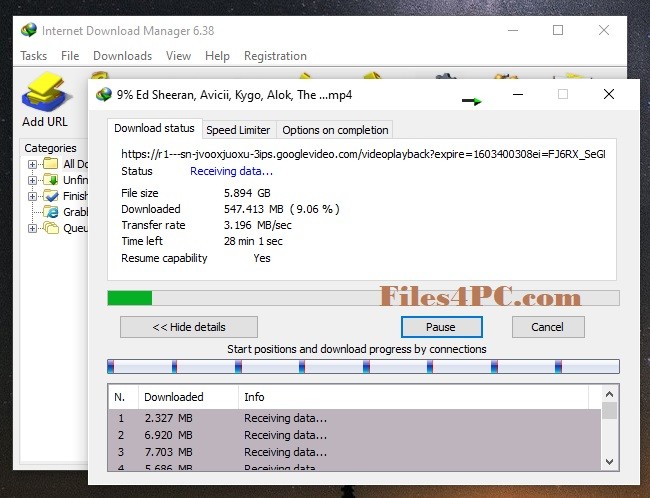Click the Downloaded column header
The image size is (650, 498).
pos(189,397)
